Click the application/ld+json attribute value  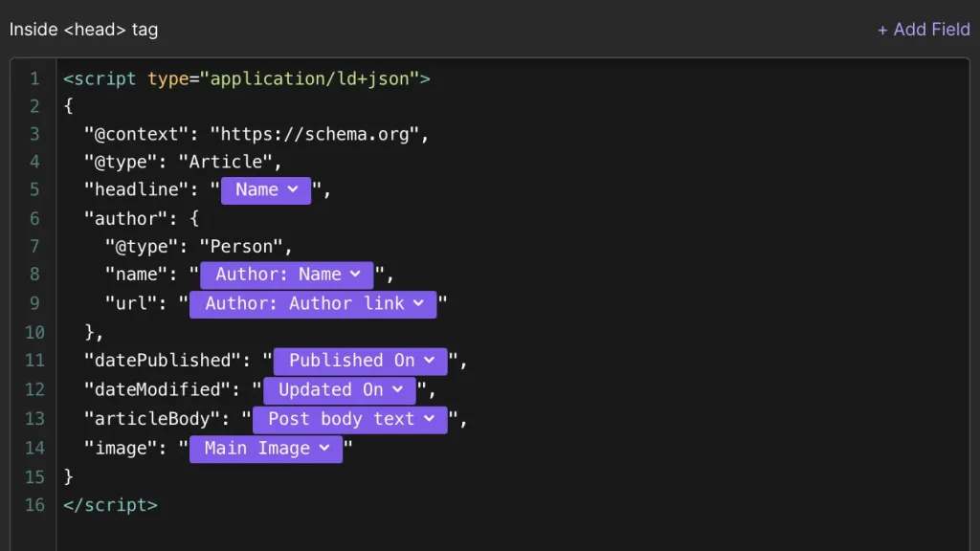coord(309,78)
